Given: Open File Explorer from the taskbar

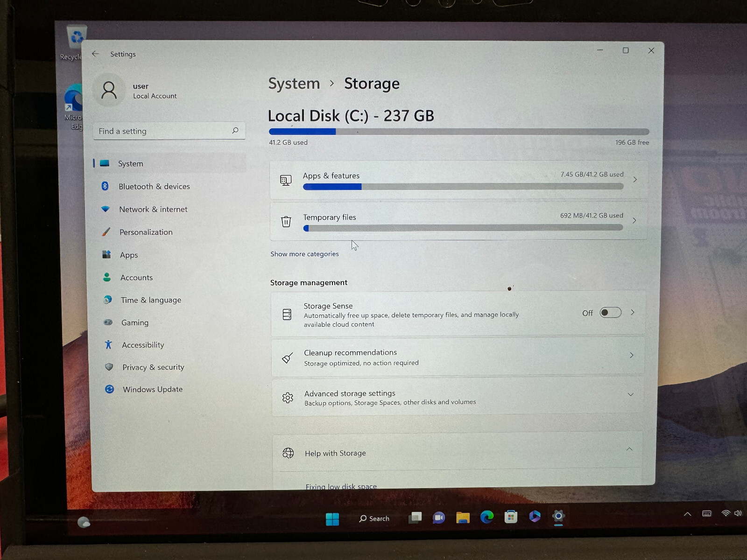Looking at the screenshot, I should 463,518.
